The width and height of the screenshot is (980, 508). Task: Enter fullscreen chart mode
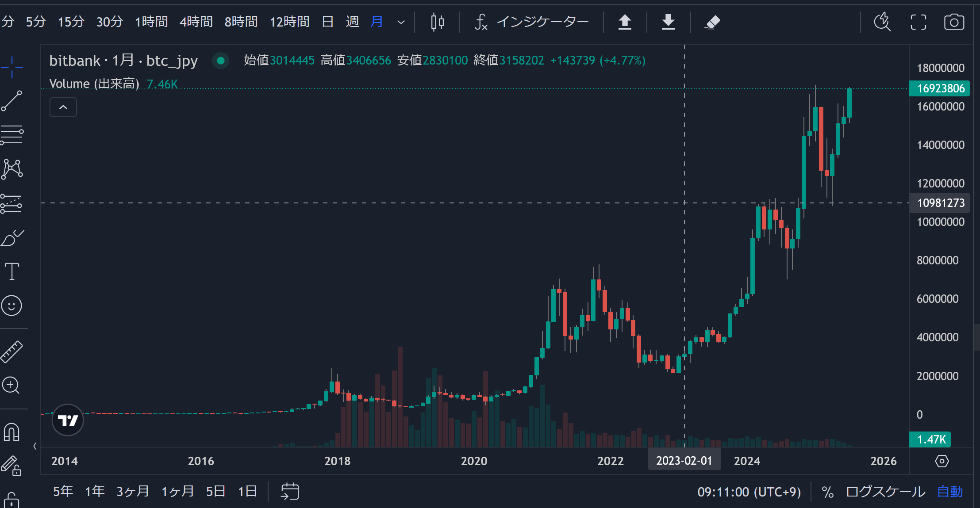(918, 22)
